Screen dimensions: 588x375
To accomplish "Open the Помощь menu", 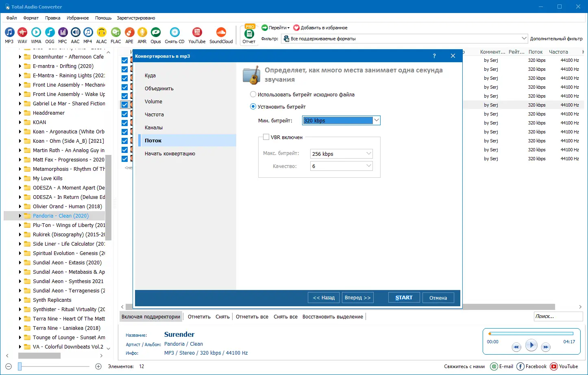I will tap(103, 18).
